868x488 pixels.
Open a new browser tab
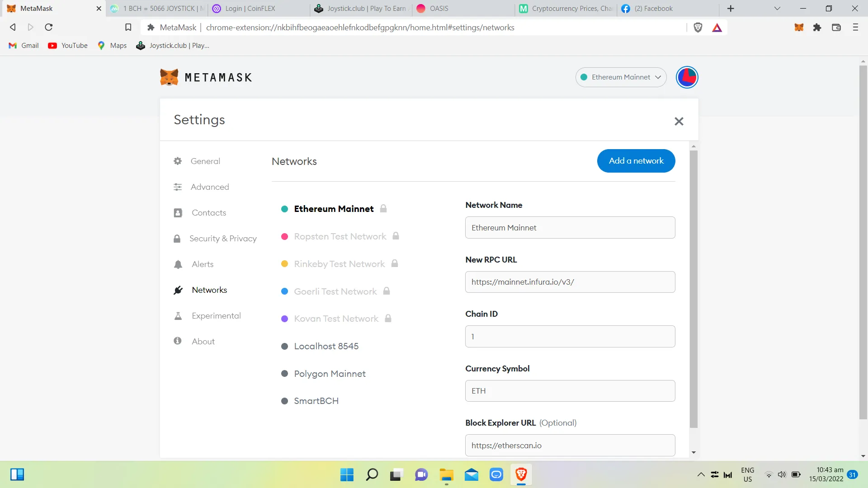[731, 9]
